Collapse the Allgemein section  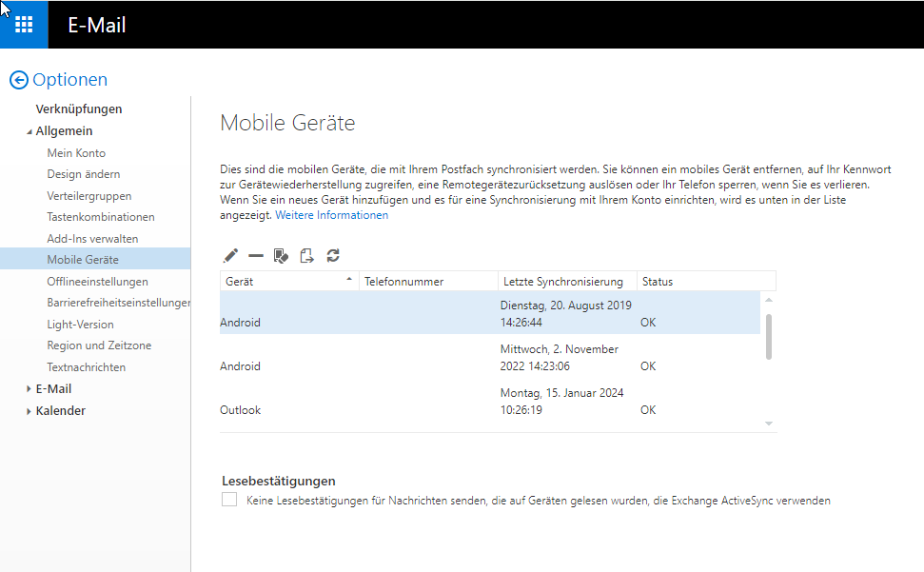tap(29, 131)
